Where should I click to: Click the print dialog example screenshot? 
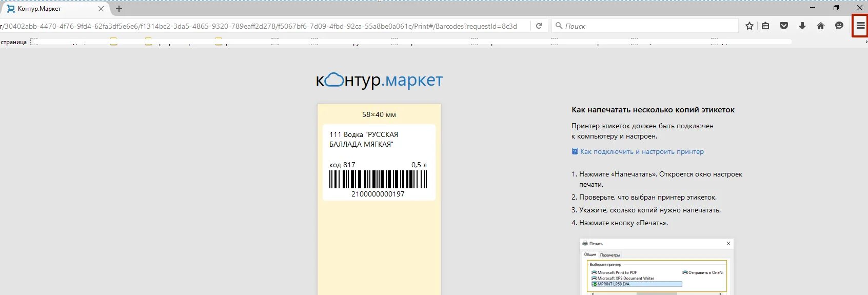click(657, 267)
